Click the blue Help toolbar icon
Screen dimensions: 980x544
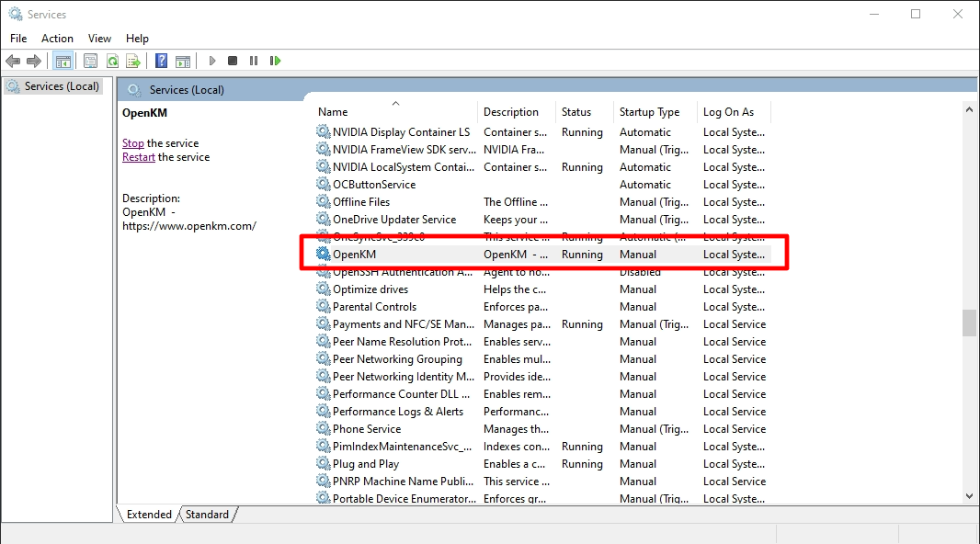tap(161, 62)
